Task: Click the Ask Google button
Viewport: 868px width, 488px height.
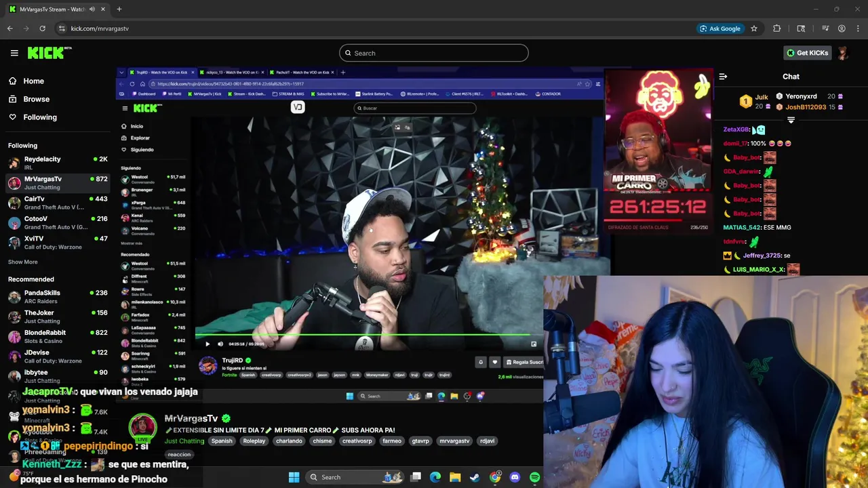Action: point(719,28)
